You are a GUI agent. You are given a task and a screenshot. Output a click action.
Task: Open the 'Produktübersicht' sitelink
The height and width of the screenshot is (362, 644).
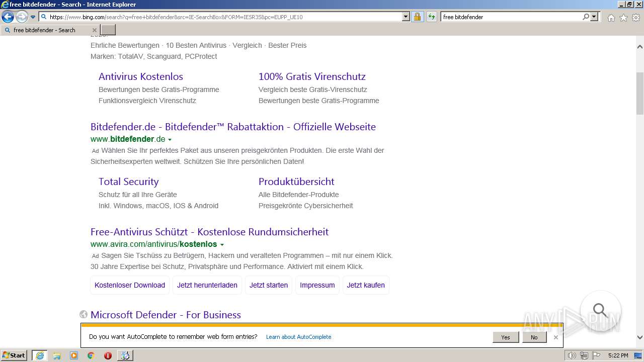[296, 182]
